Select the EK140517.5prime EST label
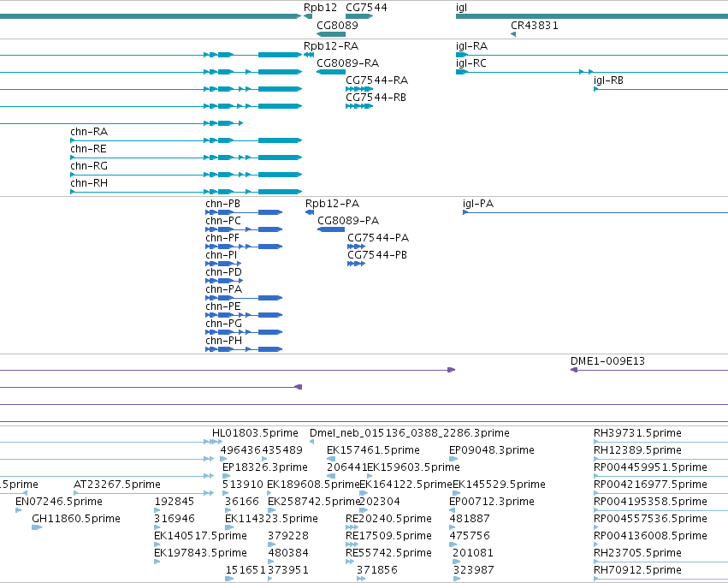 [x=200, y=536]
